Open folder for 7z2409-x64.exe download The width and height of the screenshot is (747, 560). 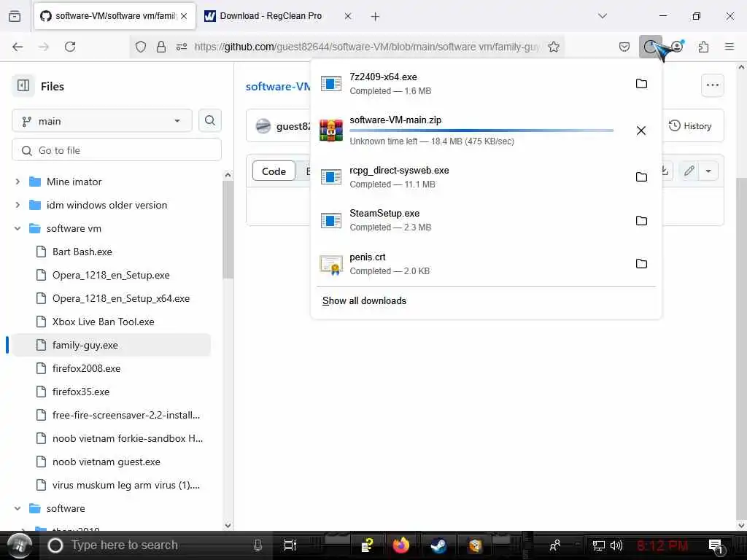(x=641, y=84)
